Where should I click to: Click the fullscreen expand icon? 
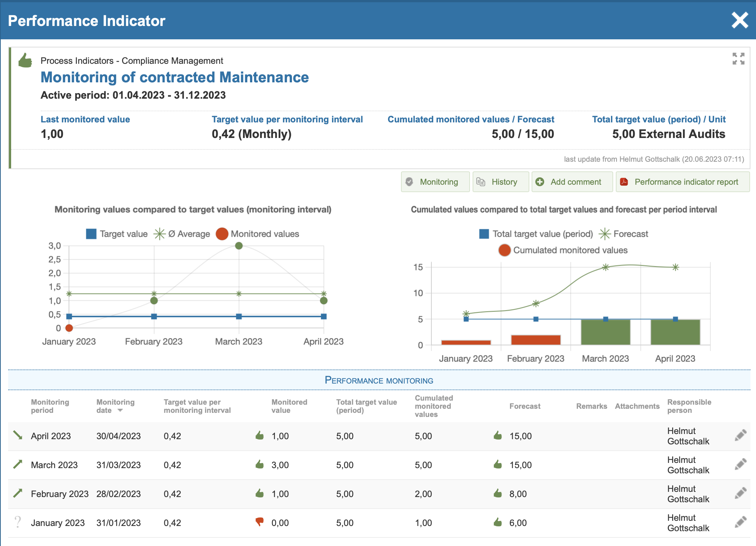pyautogui.click(x=738, y=59)
